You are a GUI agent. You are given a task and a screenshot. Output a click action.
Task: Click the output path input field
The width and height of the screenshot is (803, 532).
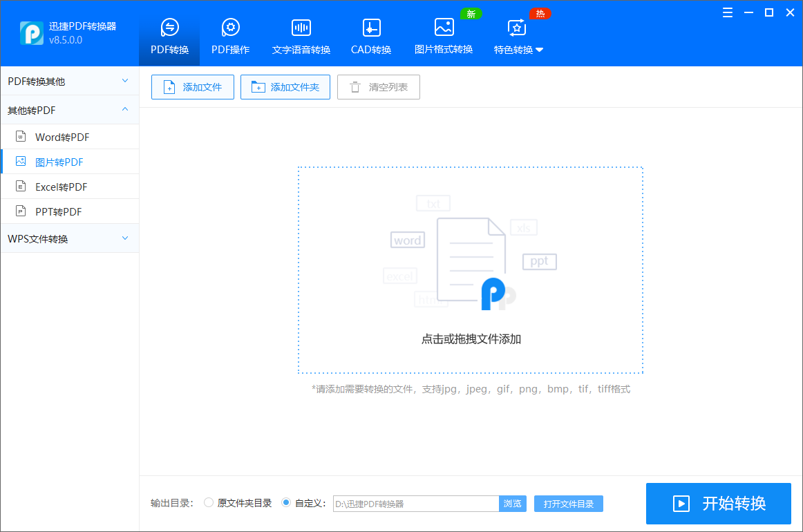coord(416,503)
